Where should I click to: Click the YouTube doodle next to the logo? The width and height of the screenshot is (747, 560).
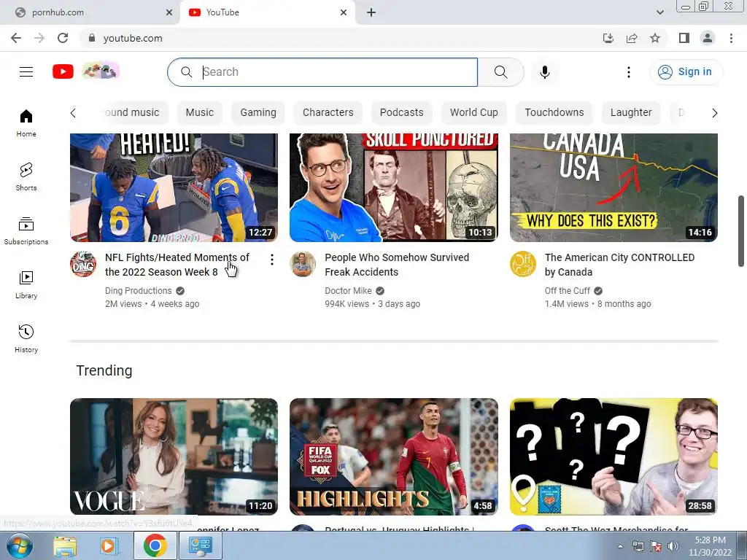click(x=101, y=71)
